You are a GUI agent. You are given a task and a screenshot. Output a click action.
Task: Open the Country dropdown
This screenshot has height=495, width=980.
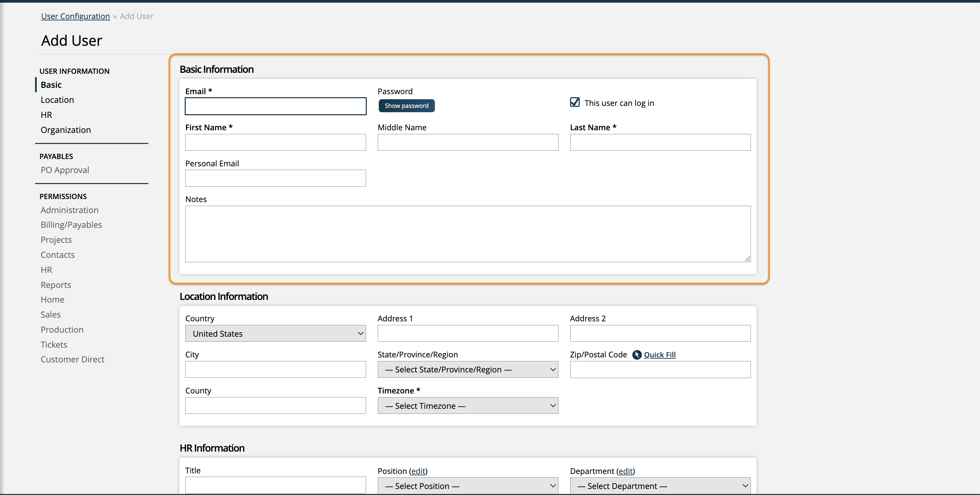276,333
